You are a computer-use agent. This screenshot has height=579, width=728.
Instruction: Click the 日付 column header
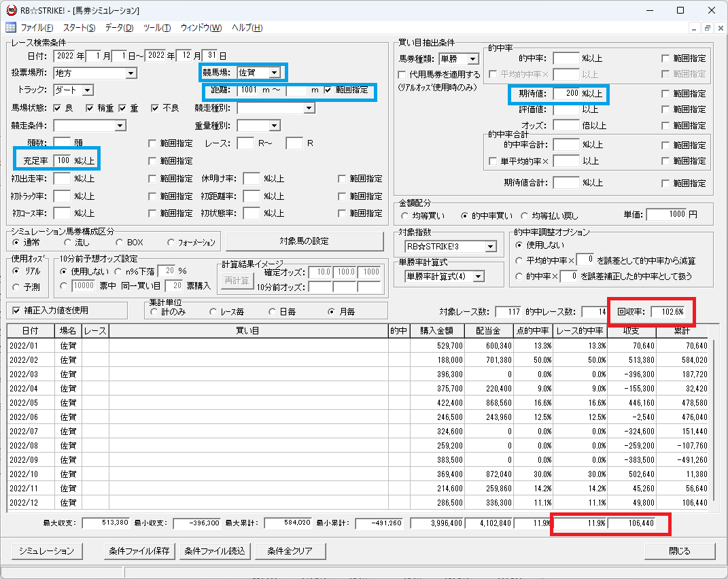point(30,331)
